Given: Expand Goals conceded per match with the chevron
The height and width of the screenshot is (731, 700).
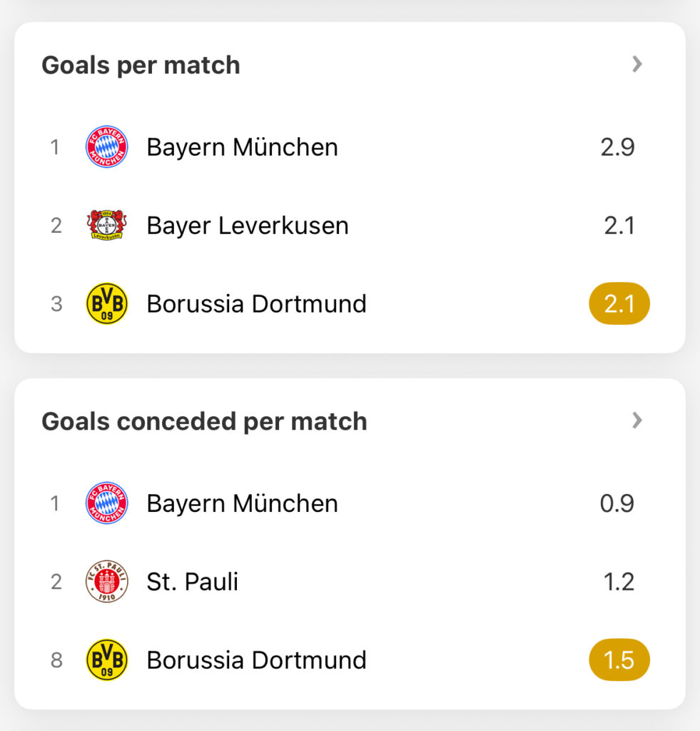Looking at the screenshot, I should (x=637, y=420).
